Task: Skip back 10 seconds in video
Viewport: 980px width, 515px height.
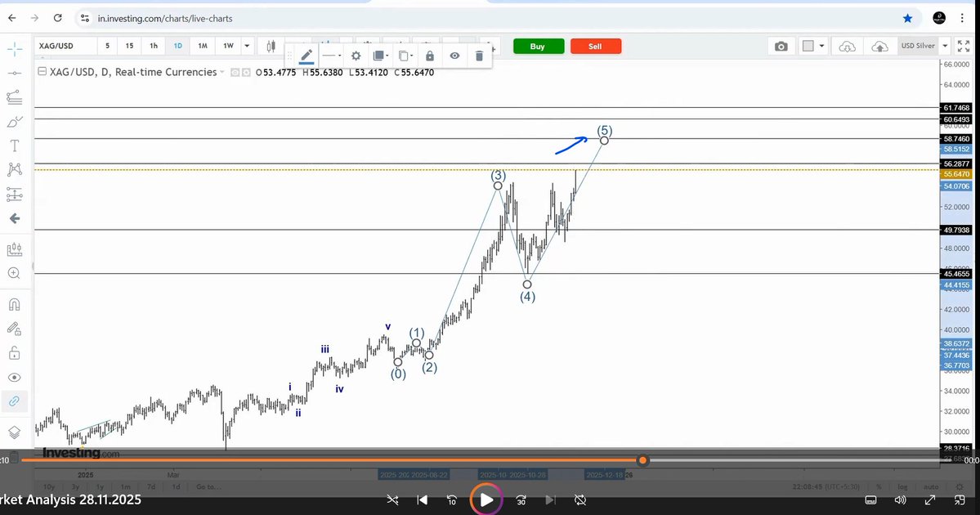Action: [x=452, y=499]
